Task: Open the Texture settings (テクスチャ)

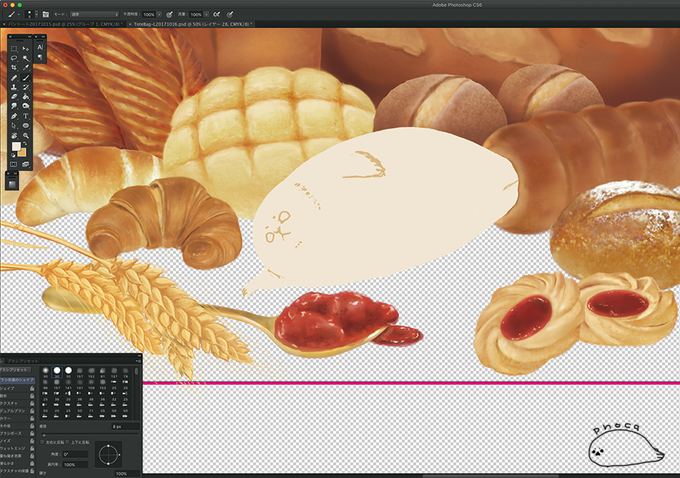Action: pos(9,403)
